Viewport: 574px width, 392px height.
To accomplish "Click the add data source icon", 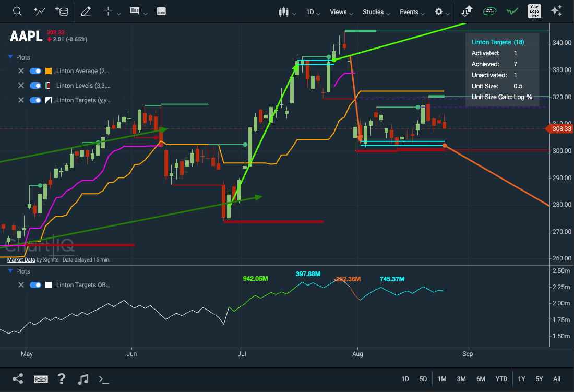I will pos(62,11).
